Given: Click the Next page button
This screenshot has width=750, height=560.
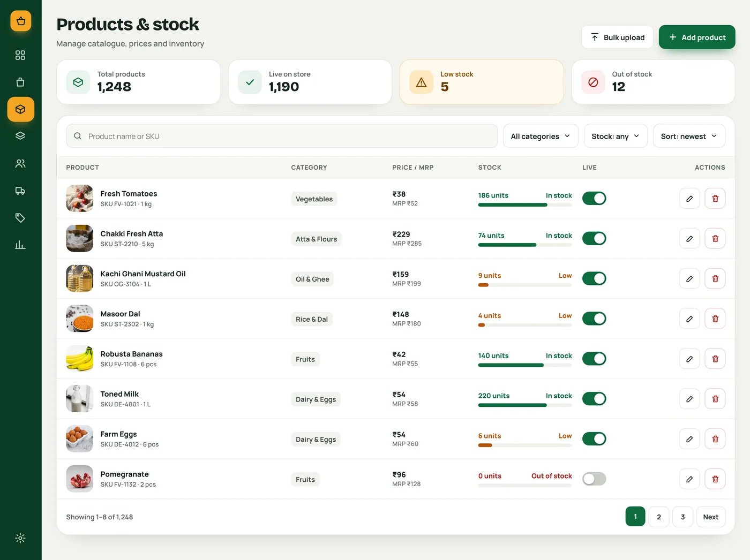Looking at the screenshot, I should coord(711,517).
